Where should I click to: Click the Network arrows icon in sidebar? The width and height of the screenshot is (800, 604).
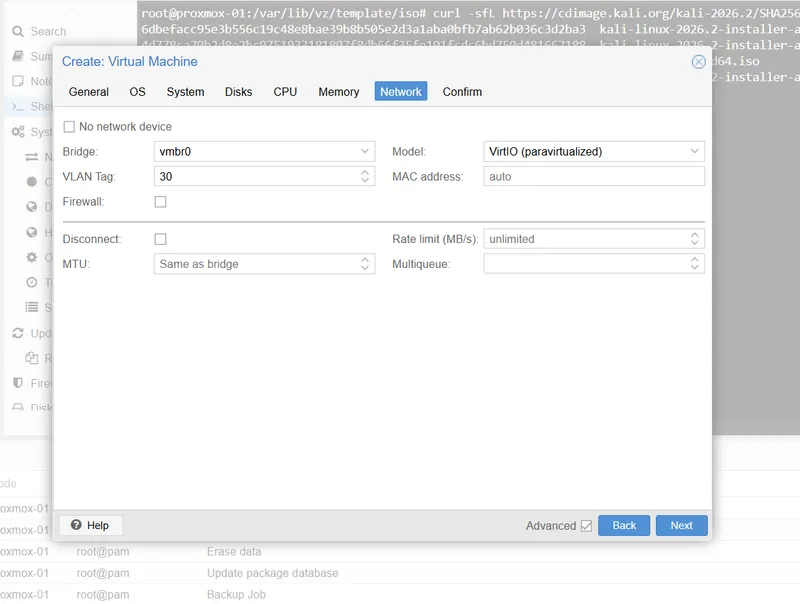(x=32, y=157)
